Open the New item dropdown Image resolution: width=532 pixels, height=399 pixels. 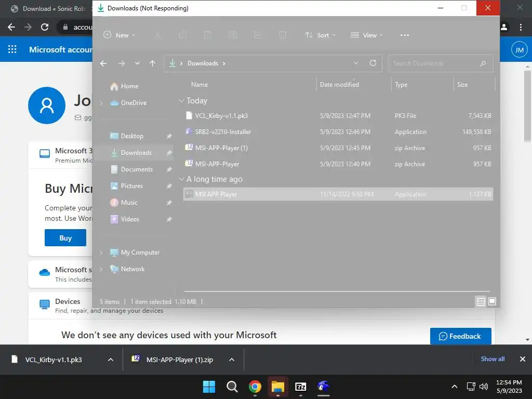(x=119, y=35)
